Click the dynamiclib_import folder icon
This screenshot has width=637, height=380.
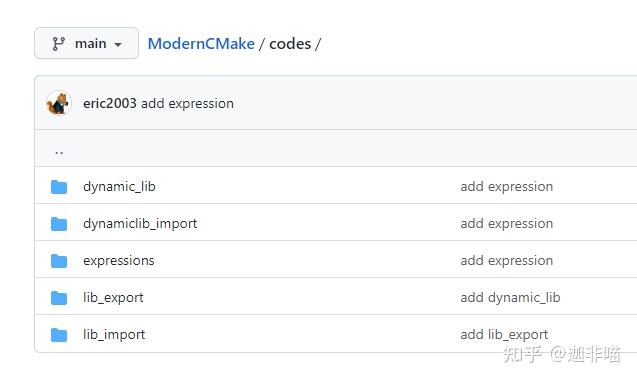[x=59, y=224]
